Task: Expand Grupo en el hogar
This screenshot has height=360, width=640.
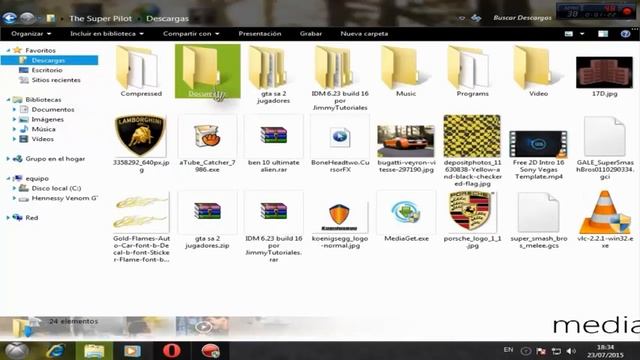Action: (x=8, y=159)
